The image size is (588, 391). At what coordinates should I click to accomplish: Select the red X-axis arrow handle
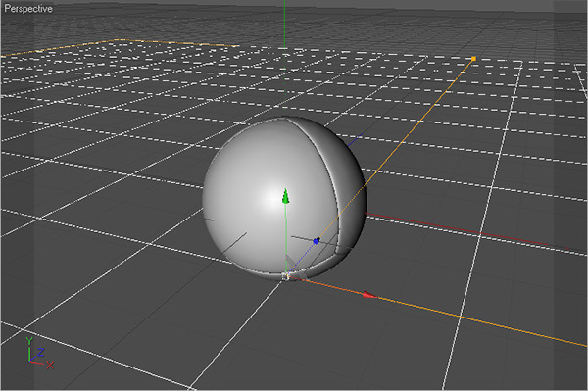coord(370,295)
